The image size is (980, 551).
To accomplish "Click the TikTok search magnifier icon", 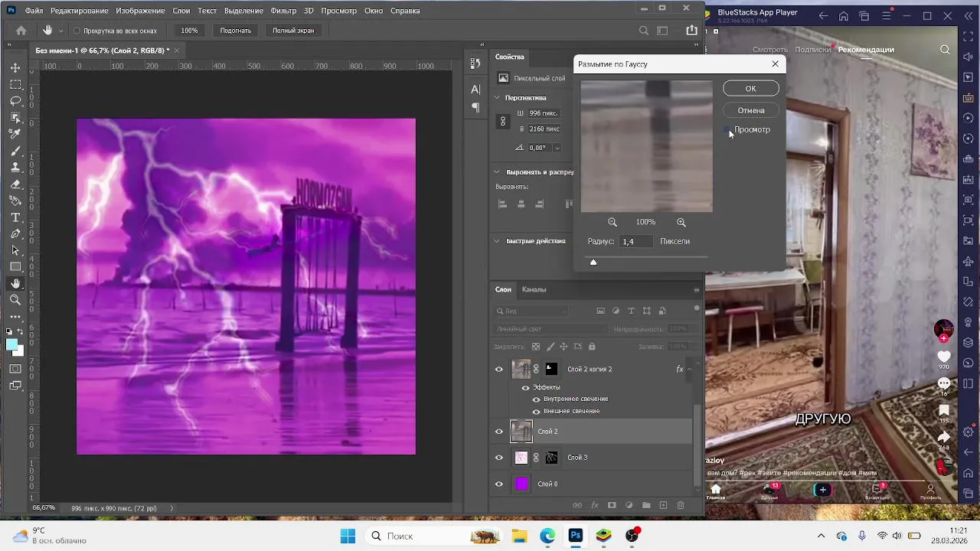I will click(945, 50).
